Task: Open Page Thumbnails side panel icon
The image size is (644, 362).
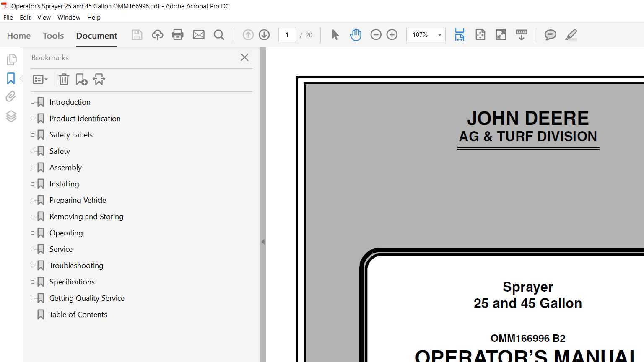Action: pos(11,59)
